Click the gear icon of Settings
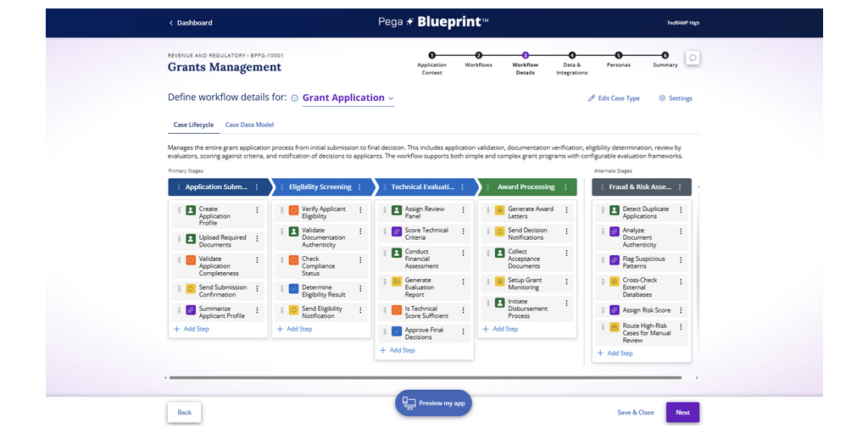868x434 pixels. pyautogui.click(x=662, y=98)
